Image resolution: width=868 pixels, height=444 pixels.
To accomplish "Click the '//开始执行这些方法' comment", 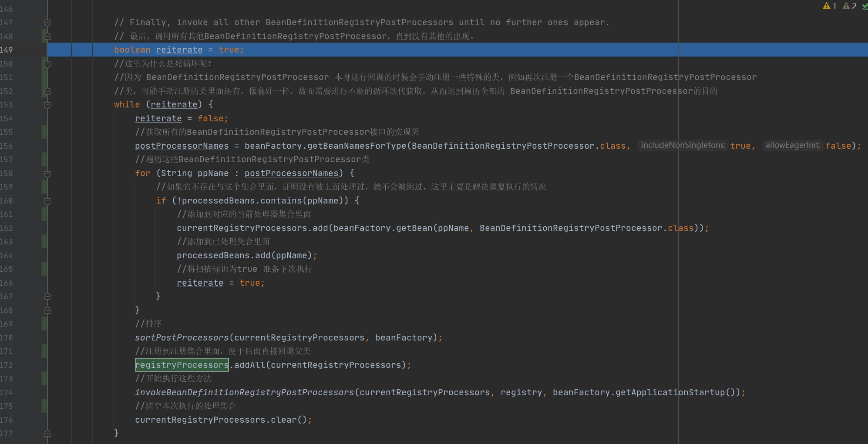I will tap(173, 379).
